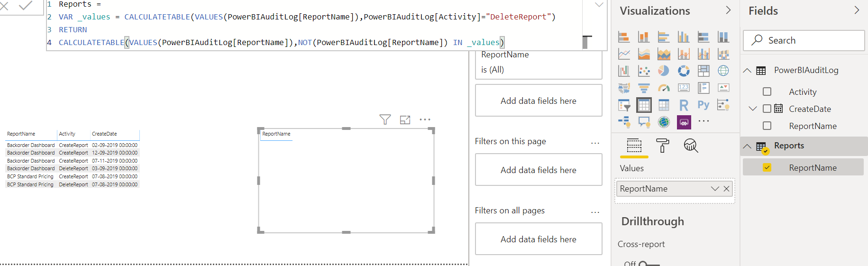Select the area chart visual
The height and width of the screenshot is (266, 868).
coord(644,54)
